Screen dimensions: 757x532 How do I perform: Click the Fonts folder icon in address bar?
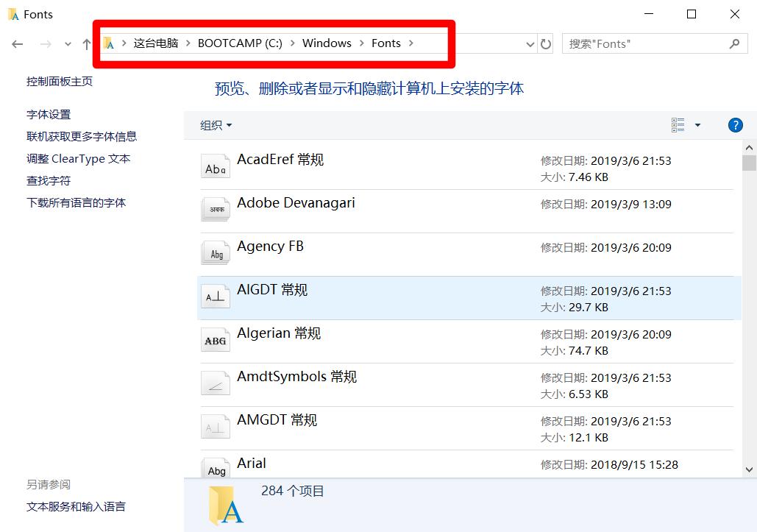108,43
